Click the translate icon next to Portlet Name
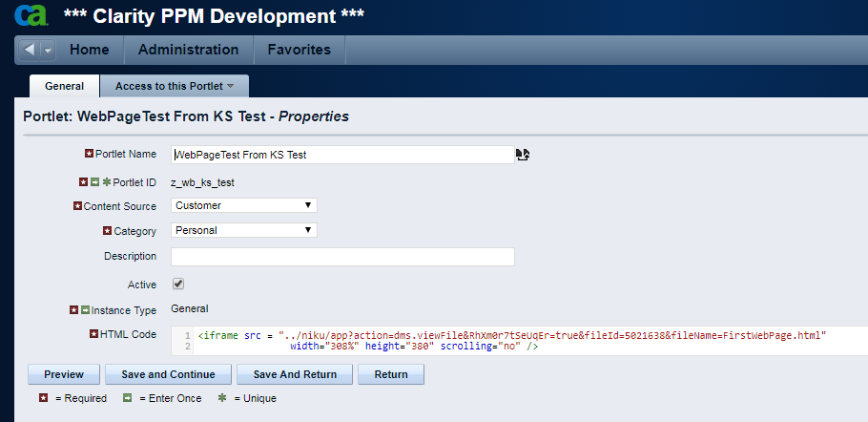This screenshot has width=868, height=422. [x=523, y=155]
